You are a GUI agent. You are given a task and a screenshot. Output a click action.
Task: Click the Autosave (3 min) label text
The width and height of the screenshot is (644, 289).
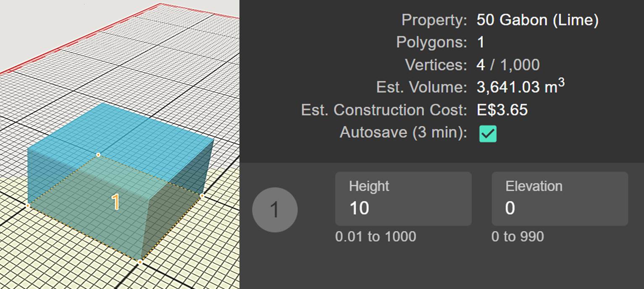pyautogui.click(x=403, y=133)
